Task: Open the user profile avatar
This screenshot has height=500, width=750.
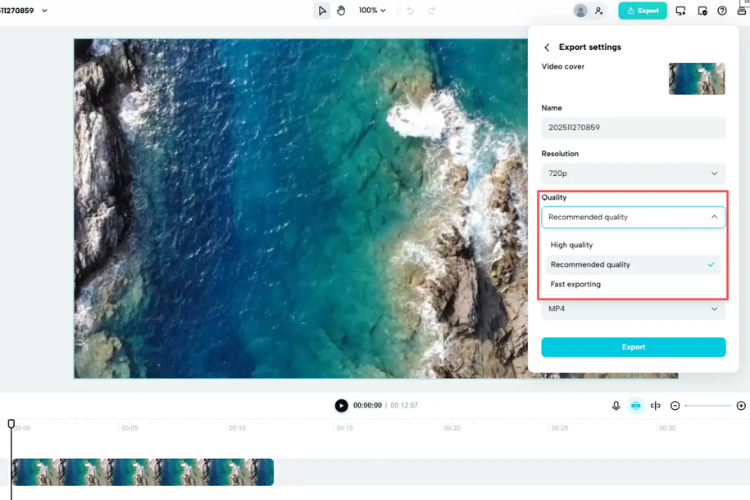Action: [580, 11]
